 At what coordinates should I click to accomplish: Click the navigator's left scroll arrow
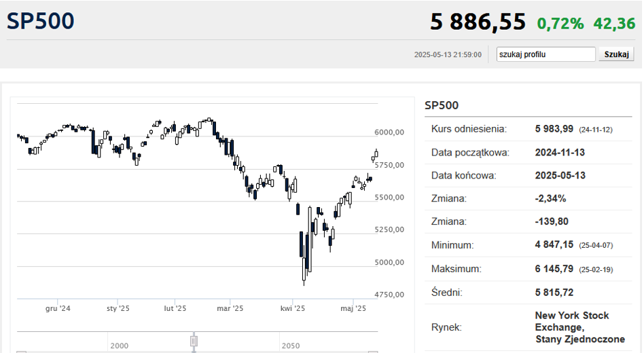pos(21,352)
